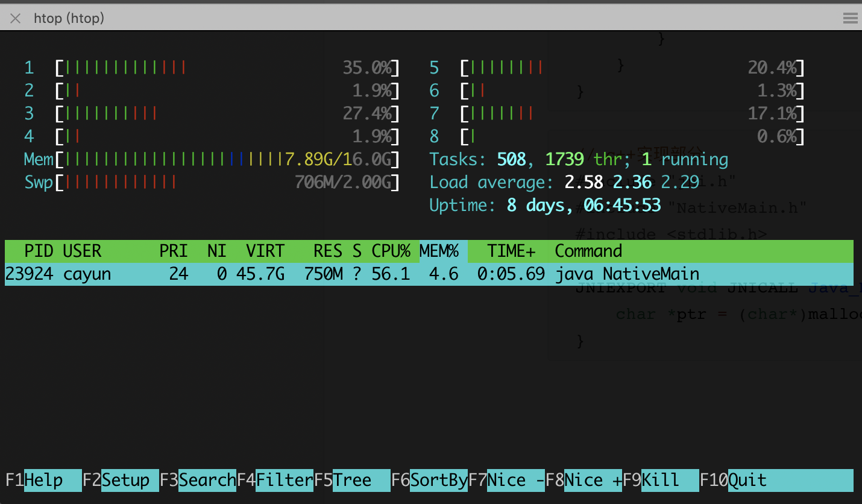This screenshot has height=504, width=862.
Task: Click the TIME+ column header
Action: (511, 251)
